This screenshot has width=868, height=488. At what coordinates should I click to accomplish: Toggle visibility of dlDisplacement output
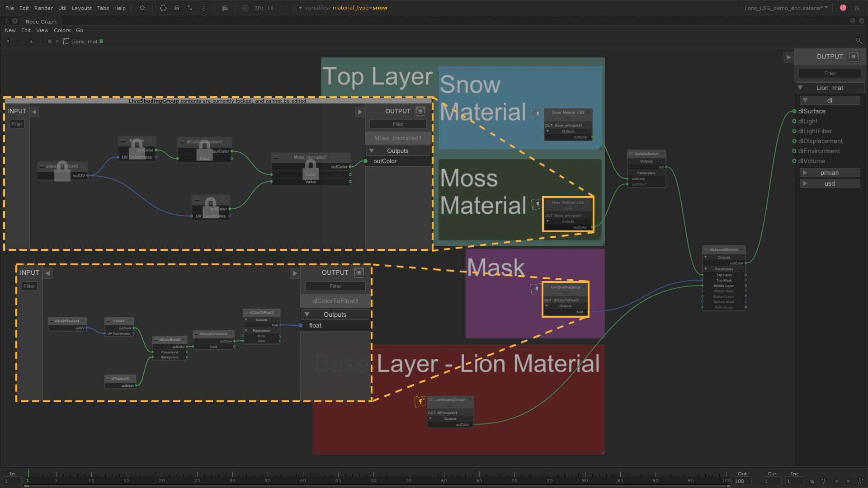click(794, 141)
